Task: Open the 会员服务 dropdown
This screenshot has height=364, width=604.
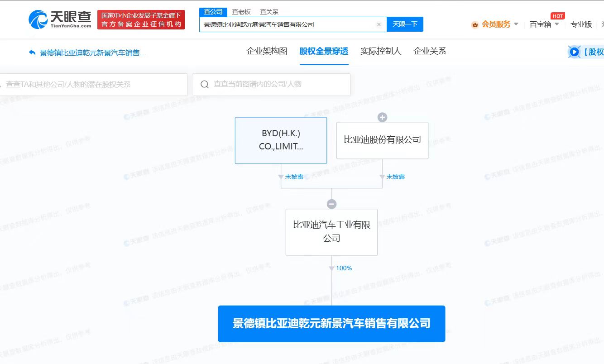Action: pyautogui.click(x=500, y=24)
